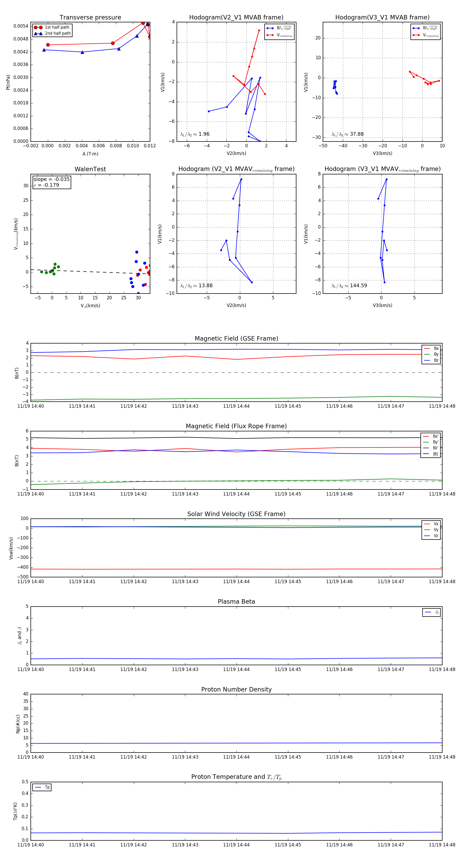The height and width of the screenshot is (868, 473).
Task: Click the 'Vsw(km/s)' y-axis label
Action: 11,549
